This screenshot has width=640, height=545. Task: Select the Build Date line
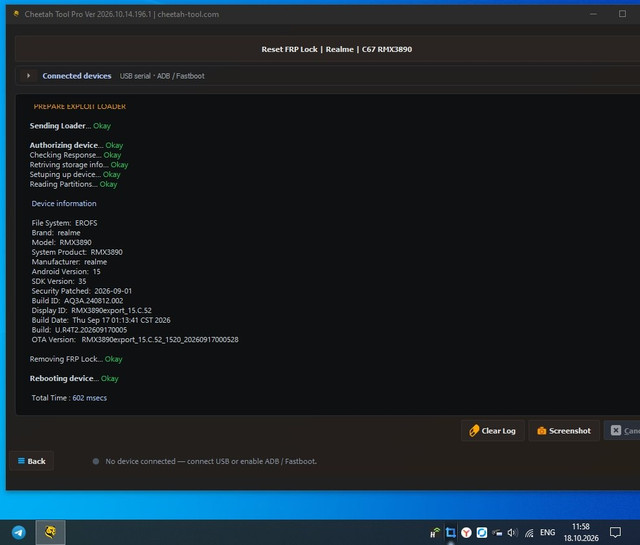click(x=101, y=320)
